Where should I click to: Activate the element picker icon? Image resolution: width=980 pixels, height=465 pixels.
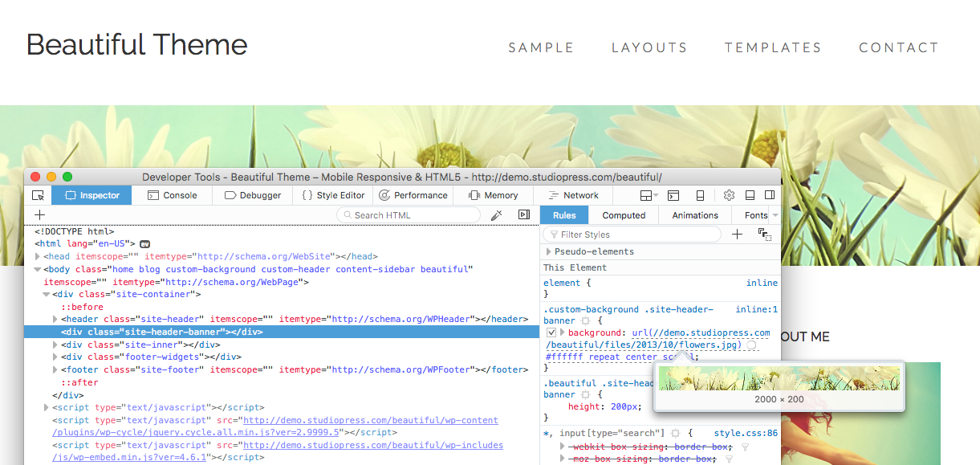point(38,195)
